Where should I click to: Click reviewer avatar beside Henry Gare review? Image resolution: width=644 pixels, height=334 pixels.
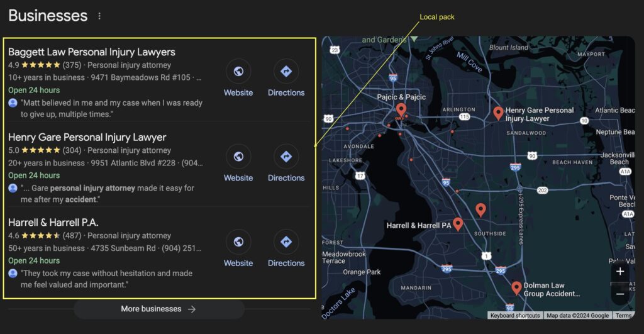(x=13, y=188)
